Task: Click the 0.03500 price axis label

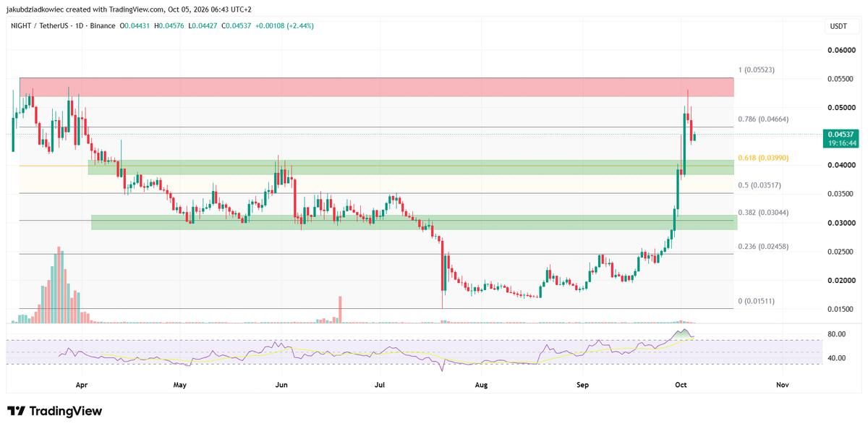Action: (841, 195)
